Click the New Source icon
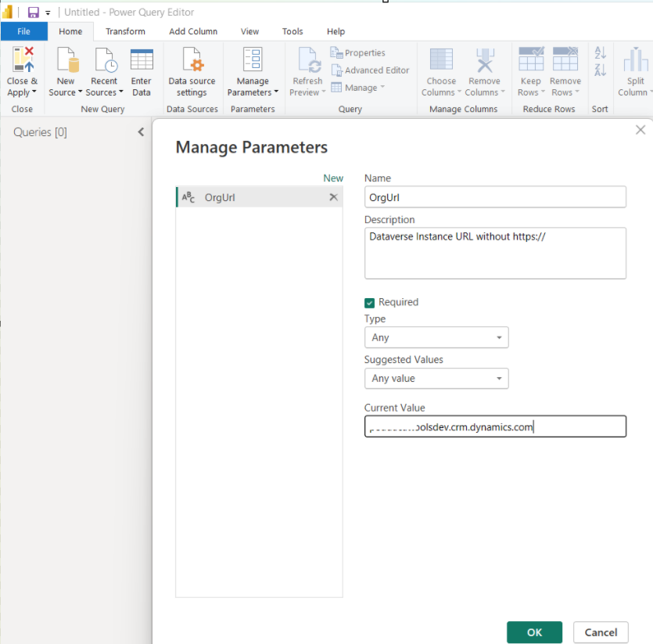Viewport: 653px width, 644px height. [66, 61]
